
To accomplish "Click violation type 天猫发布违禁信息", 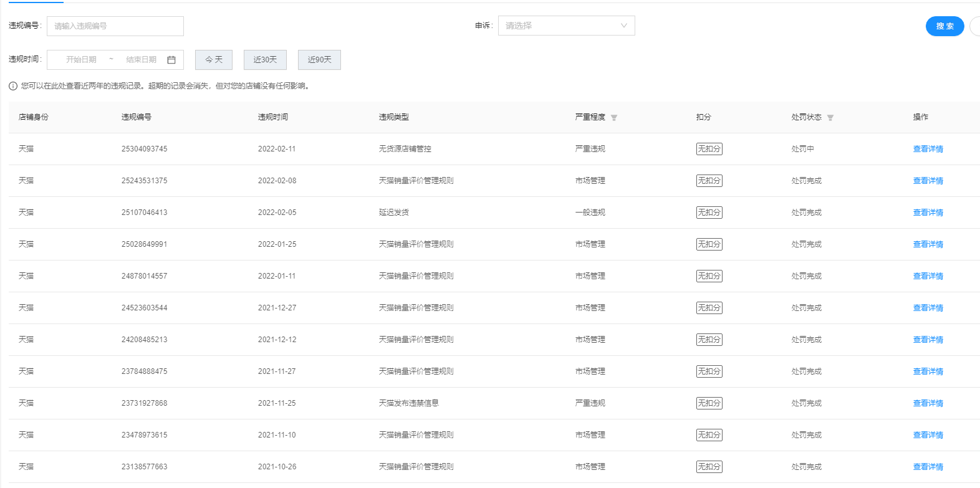I will tap(409, 403).
